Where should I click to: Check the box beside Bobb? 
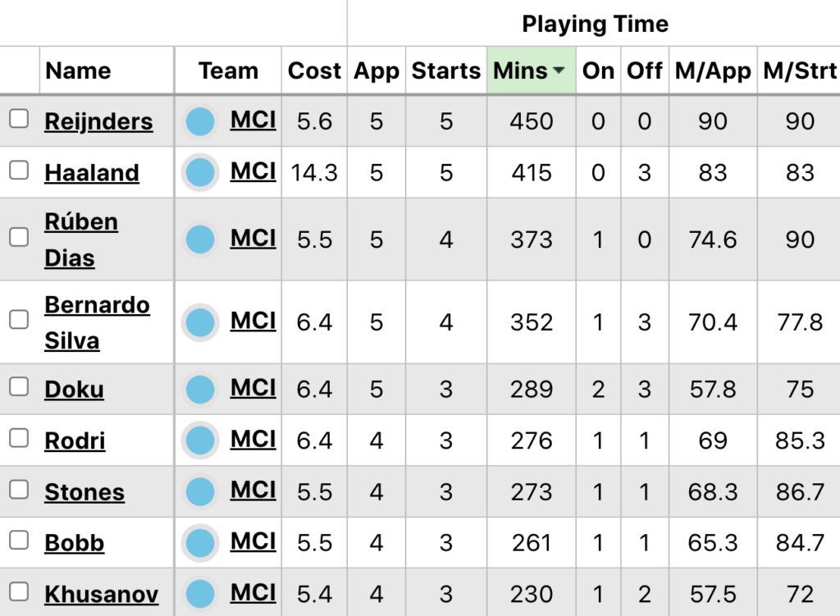pyautogui.click(x=19, y=541)
